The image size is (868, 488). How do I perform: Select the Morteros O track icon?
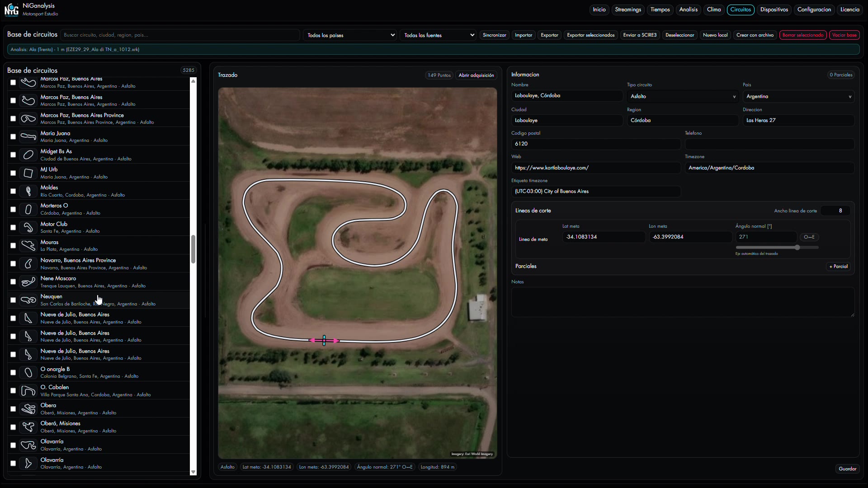(28, 209)
